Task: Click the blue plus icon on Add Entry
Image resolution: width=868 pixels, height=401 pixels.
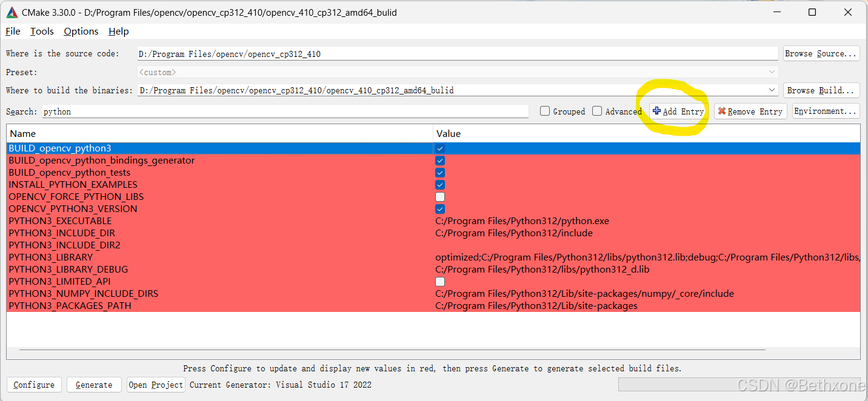Action: pyautogui.click(x=657, y=111)
